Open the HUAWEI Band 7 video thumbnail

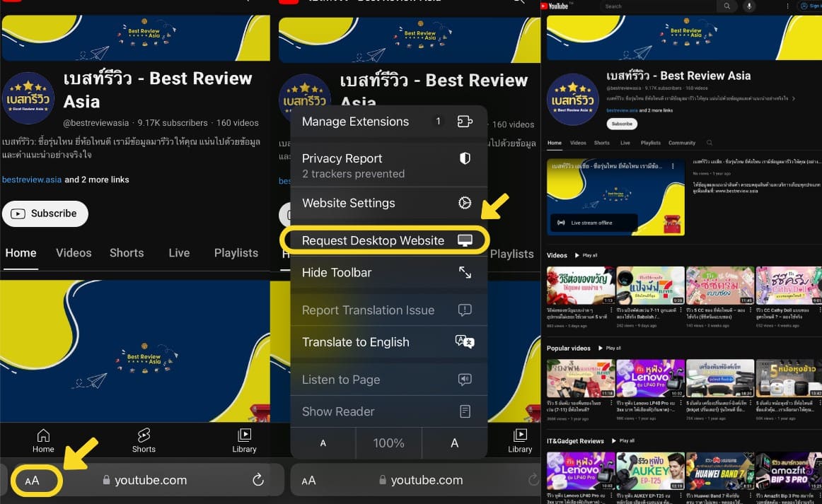pos(719,471)
